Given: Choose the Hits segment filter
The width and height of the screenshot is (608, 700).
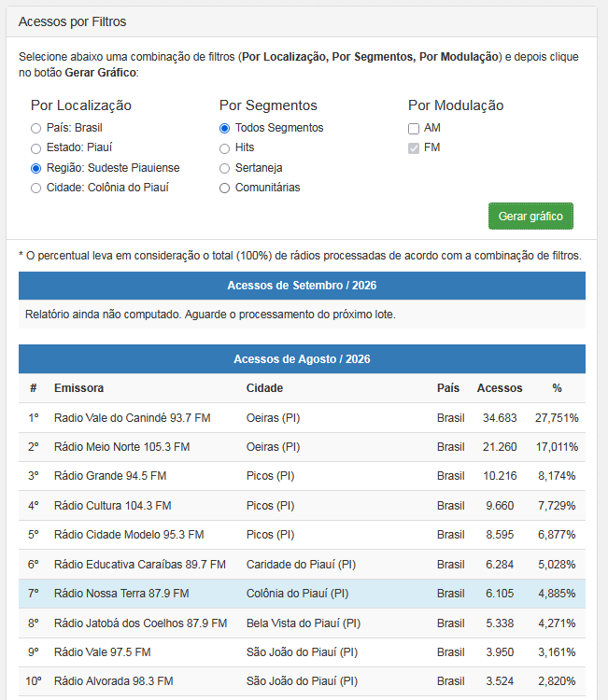Looking at the screenshot, I should (225, 148).
